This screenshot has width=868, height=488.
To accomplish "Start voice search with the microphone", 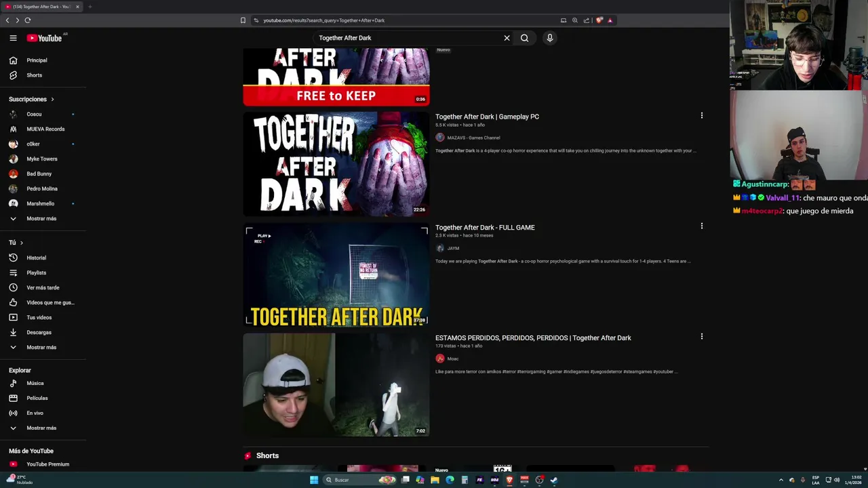I will pyautogui.click(x=550, y=38).
